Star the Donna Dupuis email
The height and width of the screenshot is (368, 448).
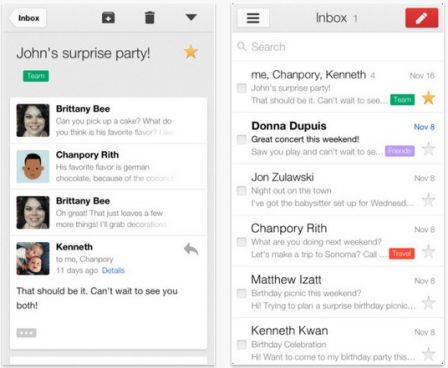[428, 149]
